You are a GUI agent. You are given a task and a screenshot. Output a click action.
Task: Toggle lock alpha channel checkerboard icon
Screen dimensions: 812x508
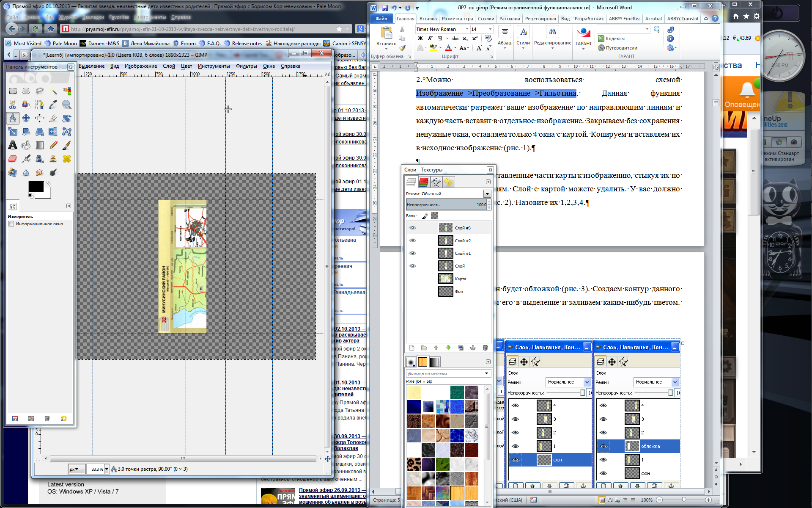click(x=434, y=216)
